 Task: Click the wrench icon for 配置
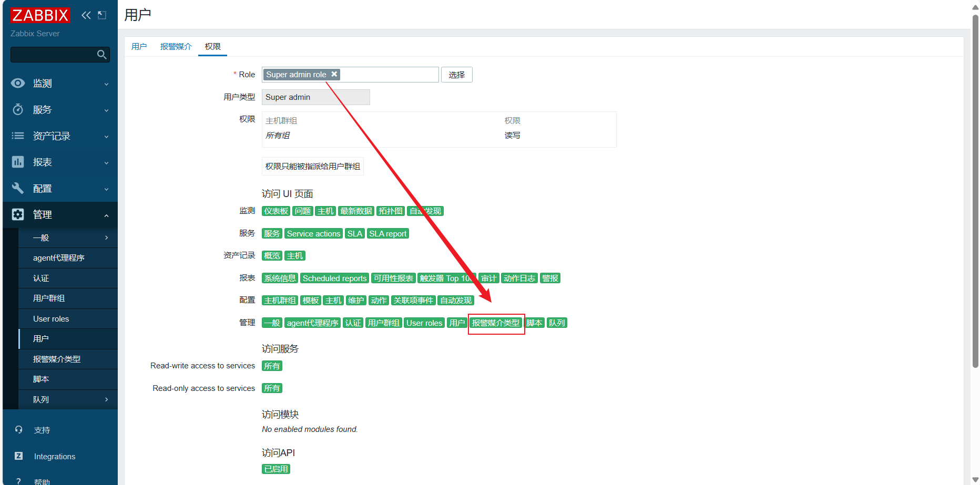pos(18,188)
